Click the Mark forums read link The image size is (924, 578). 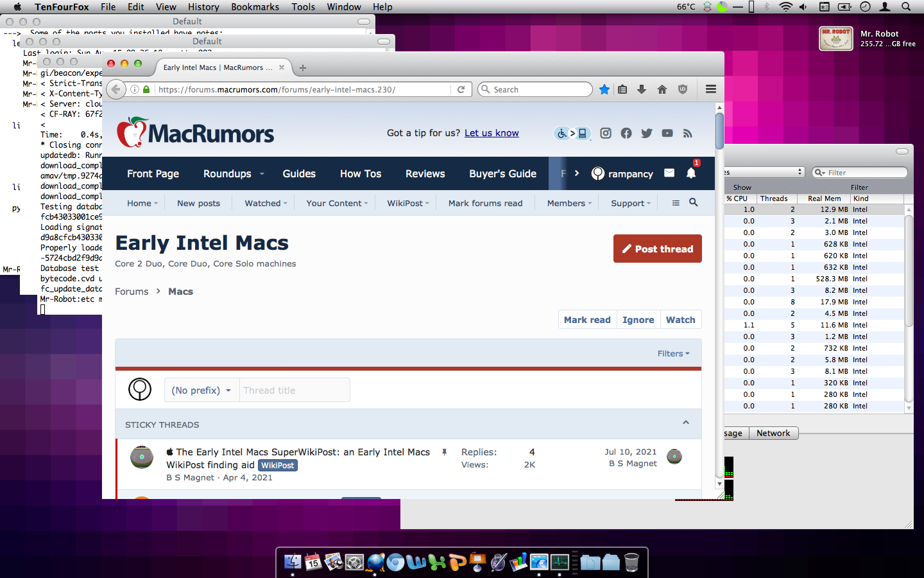[x=485, y=203]
